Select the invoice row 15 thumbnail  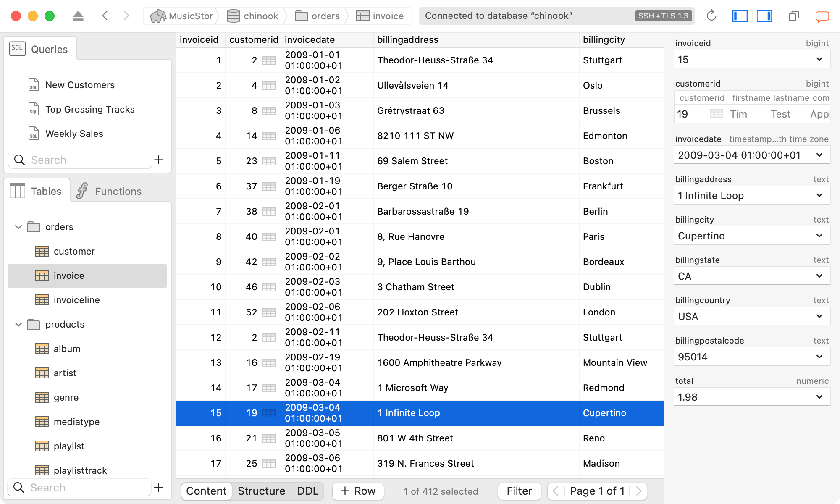click(269, 413)
